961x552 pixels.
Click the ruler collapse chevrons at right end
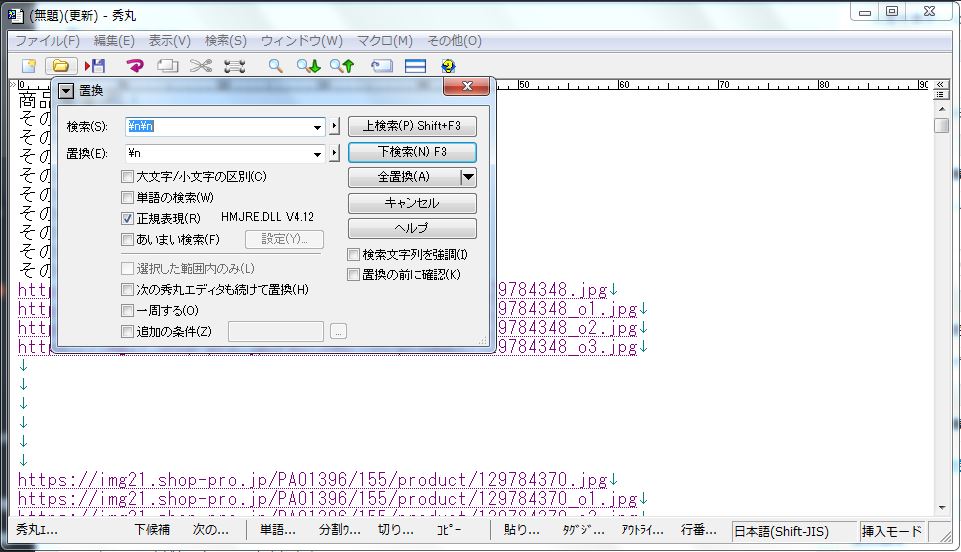point(940,85)
